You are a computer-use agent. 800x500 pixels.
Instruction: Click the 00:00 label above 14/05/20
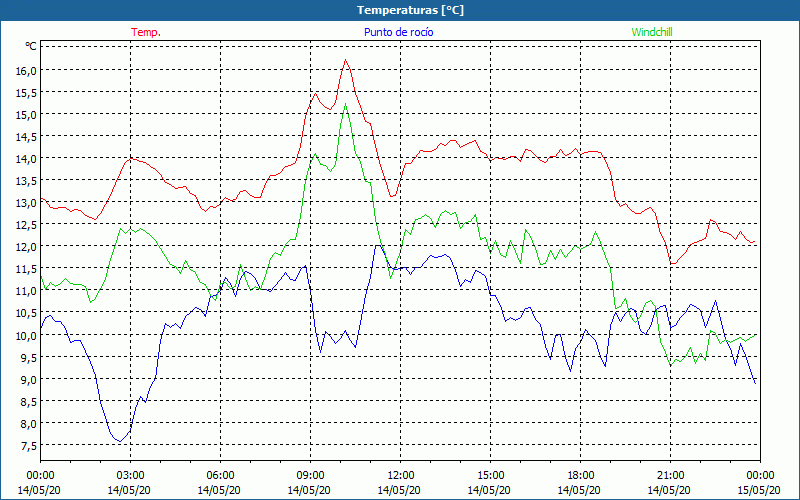tap(40, 476)
